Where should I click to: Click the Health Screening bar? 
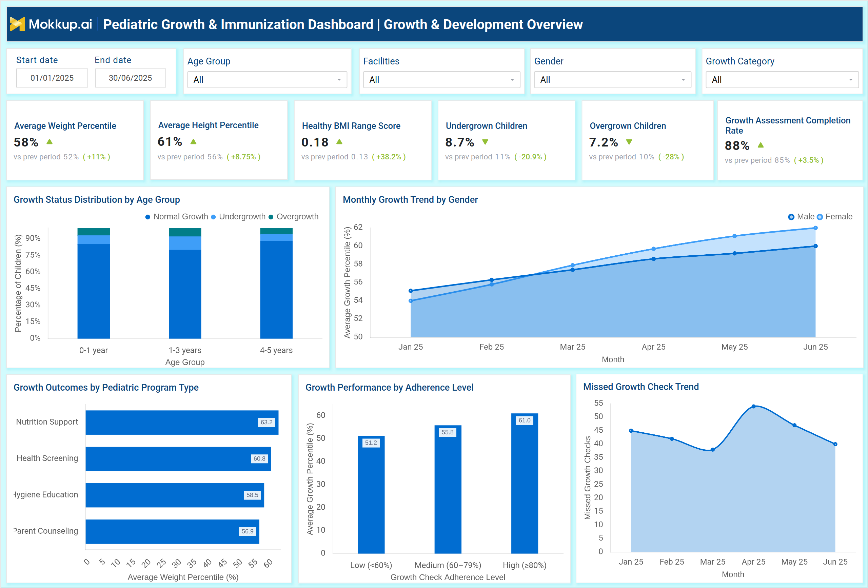click(x=178, y=459)
